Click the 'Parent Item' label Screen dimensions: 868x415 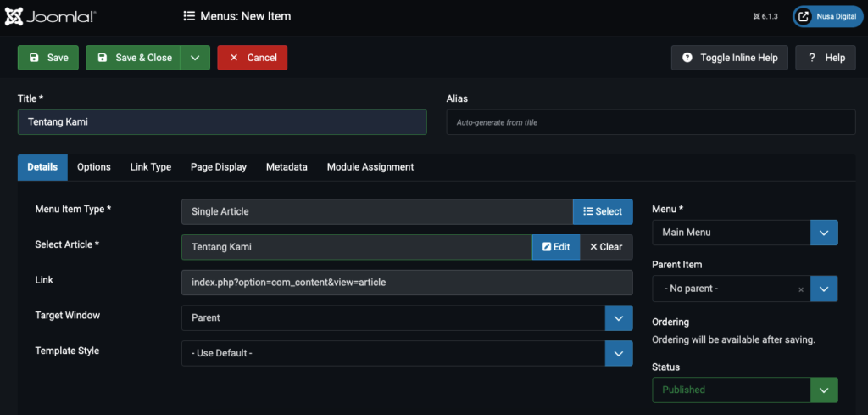[x=677, y=265]
